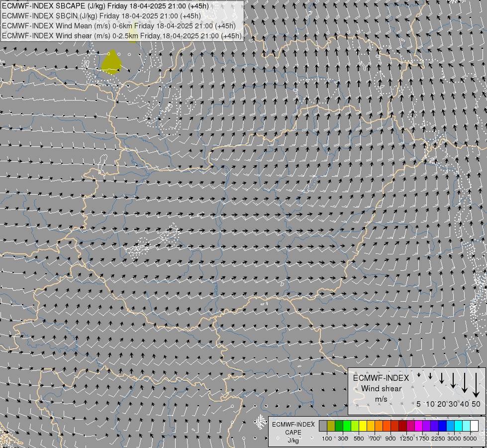487x448 pixels.
Task: Select the bright magenta CAPE legend swatch
Action: [x=419, y=426]
